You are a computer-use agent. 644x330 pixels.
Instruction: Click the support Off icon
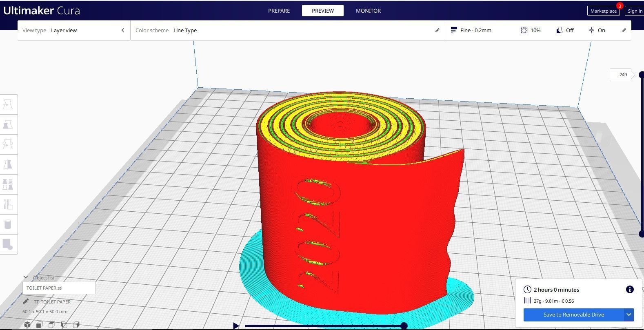coord(560,30)
